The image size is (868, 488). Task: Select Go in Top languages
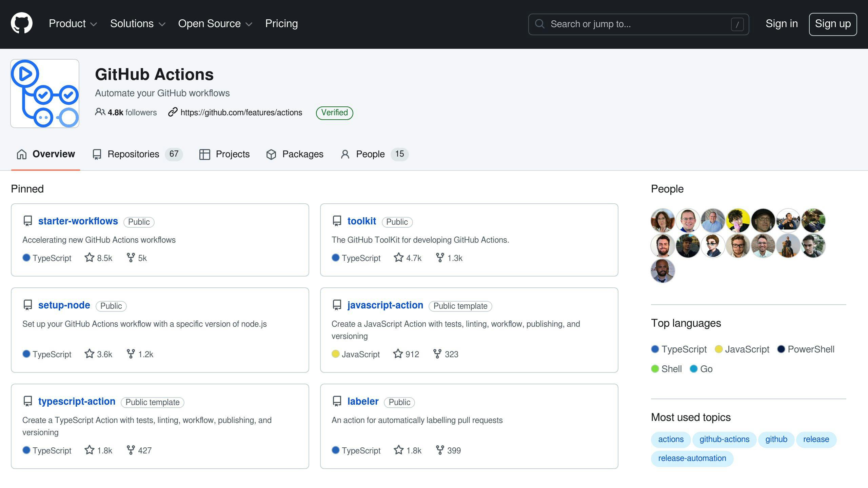pos(701,369)
